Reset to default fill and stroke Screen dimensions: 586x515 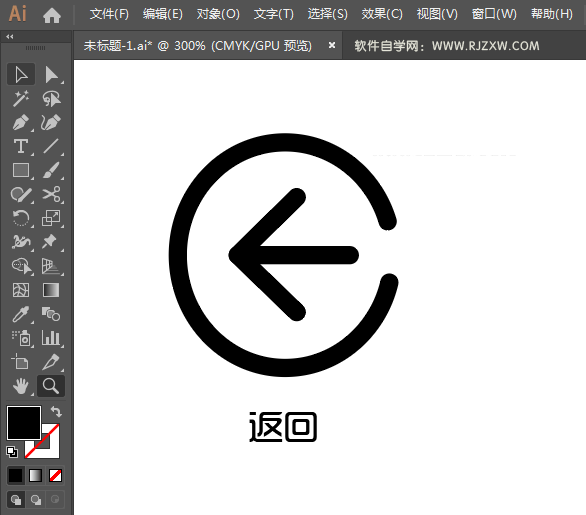12,452
